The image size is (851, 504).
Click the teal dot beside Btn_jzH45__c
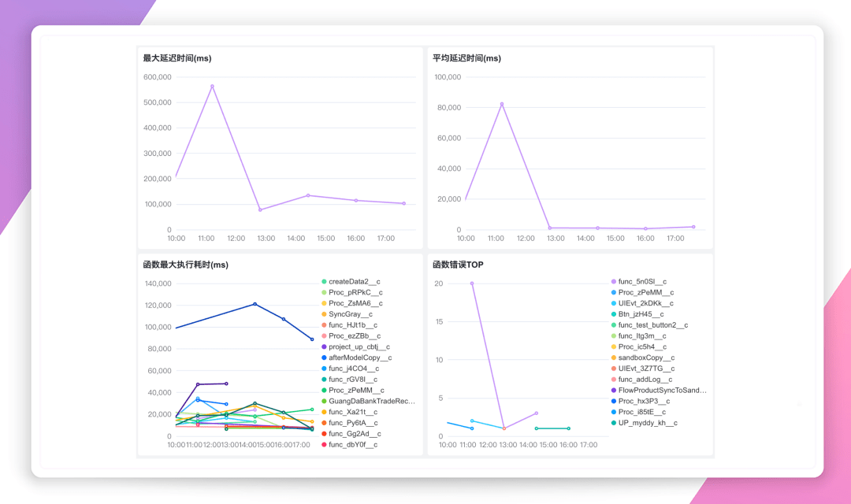pyautogui.click(x=614, y=314)
